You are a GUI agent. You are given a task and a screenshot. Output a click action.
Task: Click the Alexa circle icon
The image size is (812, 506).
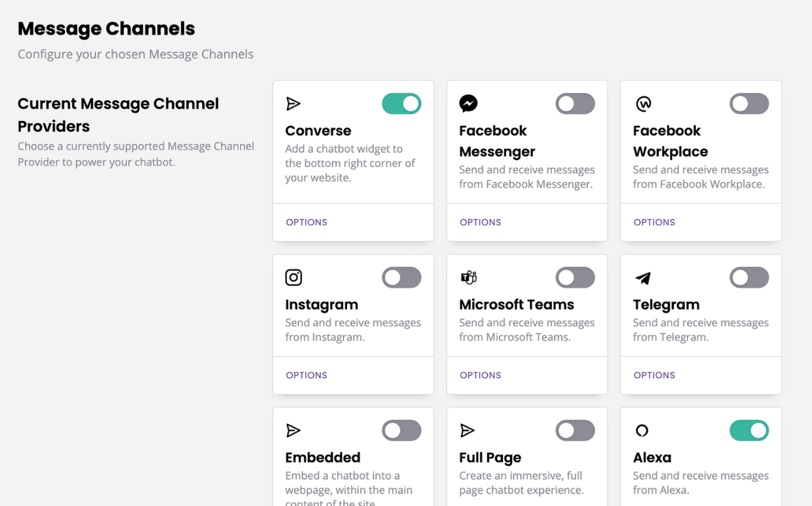[641, 430]
